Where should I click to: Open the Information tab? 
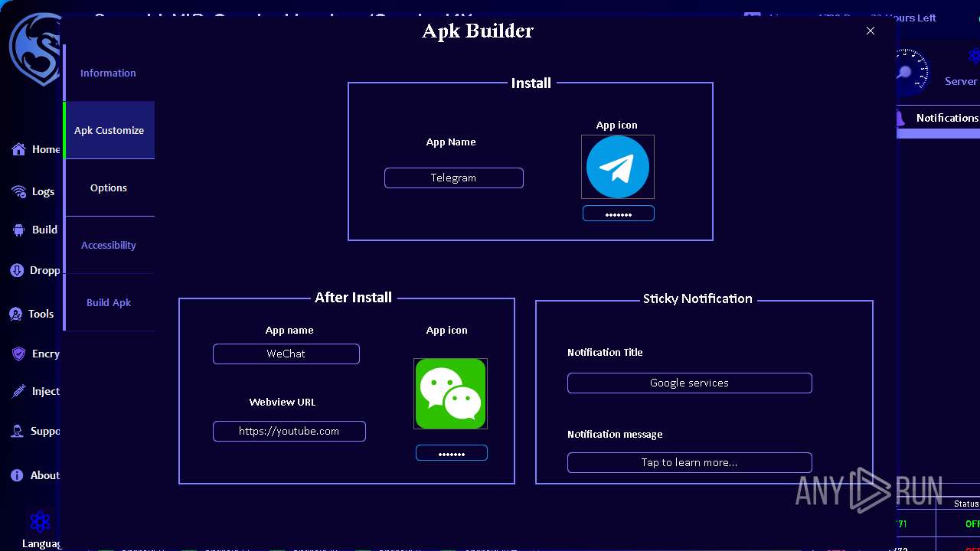click(x=109, y=73)
